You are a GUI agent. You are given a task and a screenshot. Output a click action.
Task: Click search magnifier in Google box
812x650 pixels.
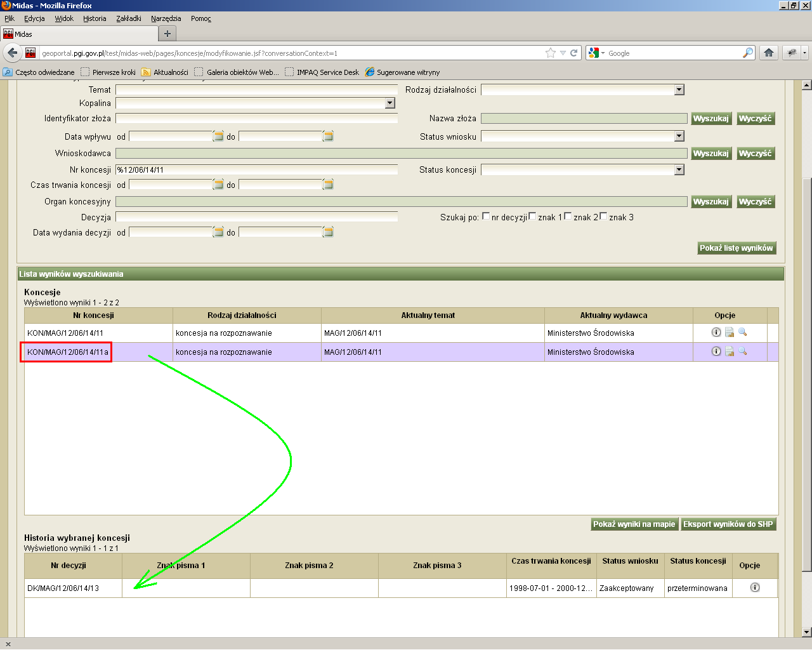[748, 53]
